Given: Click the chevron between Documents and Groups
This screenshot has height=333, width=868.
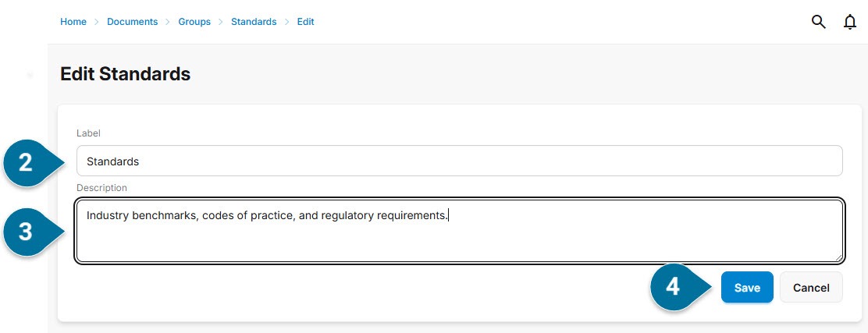Looking at the screenshot, I should coord(168,22).
